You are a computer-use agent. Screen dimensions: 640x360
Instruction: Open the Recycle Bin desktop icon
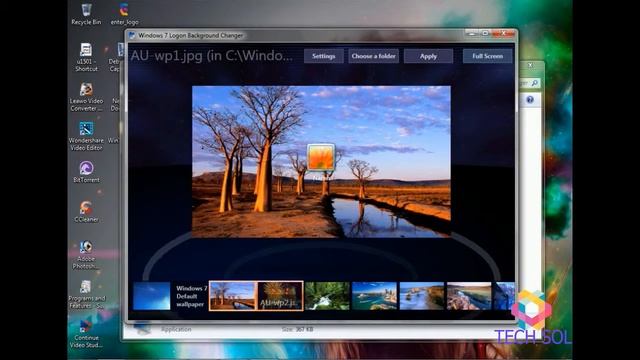(x=86, y=14)
